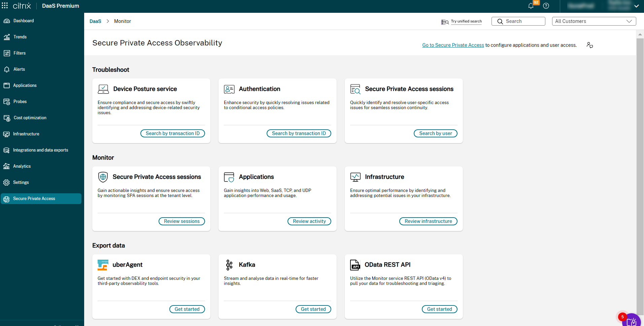Click Search by user for SPA sessions

pos(435,133)
